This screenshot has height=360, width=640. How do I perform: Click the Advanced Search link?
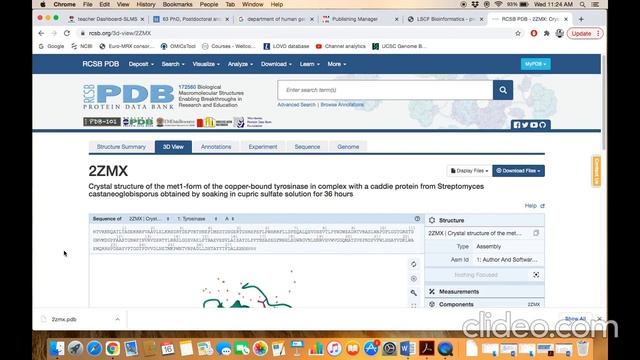click(x=297, y=105)
